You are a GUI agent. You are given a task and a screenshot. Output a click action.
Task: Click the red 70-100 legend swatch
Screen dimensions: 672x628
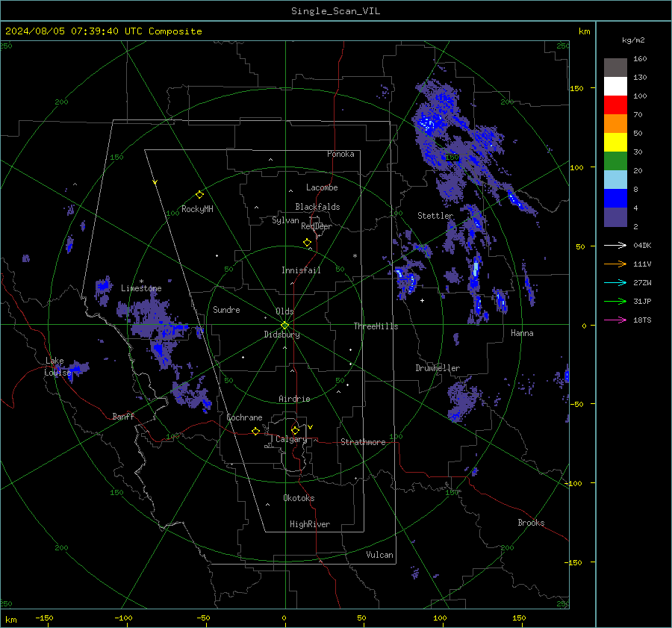(x=615, y=105)
